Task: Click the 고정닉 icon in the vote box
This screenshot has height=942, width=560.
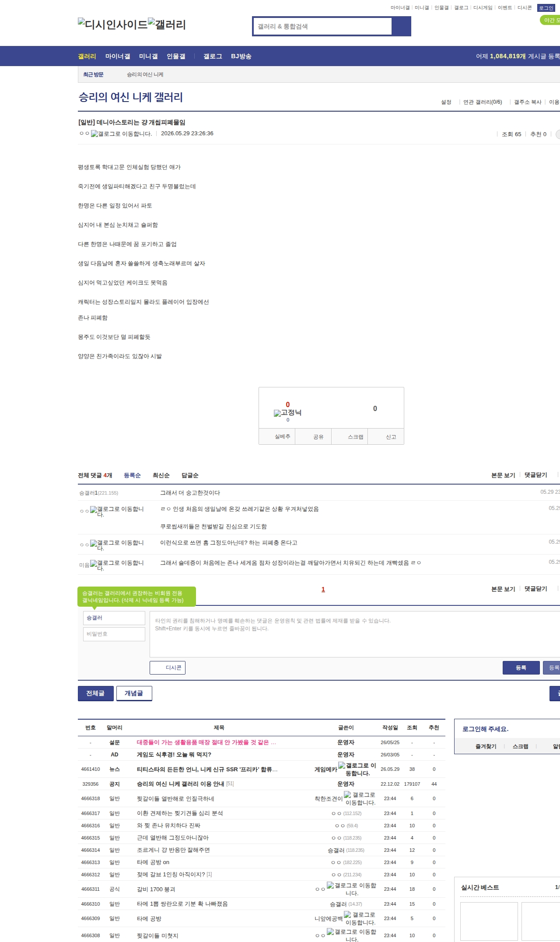Action: [287, 413]
